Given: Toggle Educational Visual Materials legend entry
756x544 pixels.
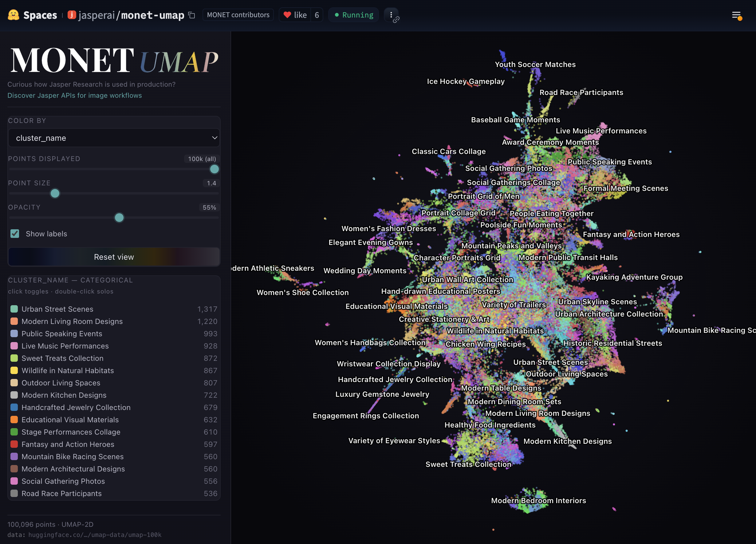Looking at the screenshot, I should point(114,420).
